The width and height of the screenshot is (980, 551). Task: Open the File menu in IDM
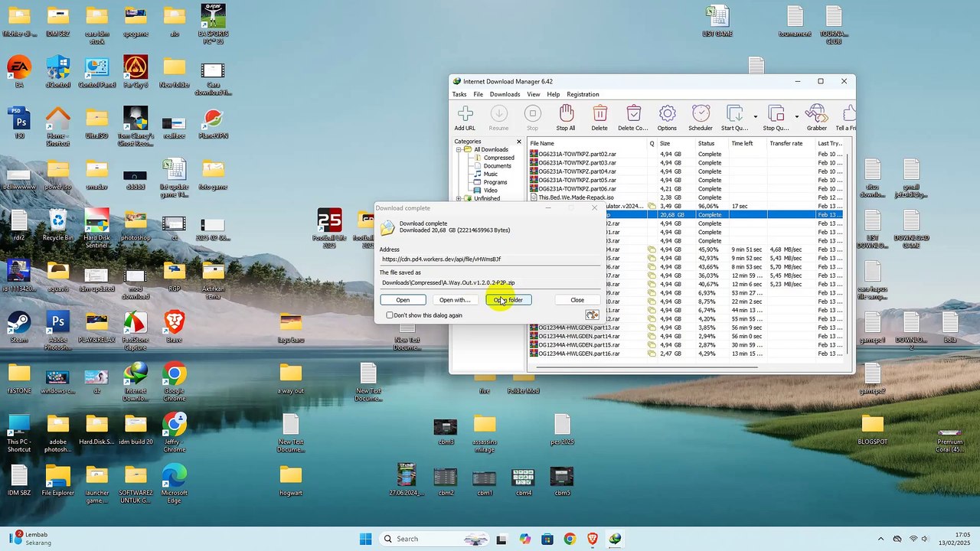[x=478, y=94]
